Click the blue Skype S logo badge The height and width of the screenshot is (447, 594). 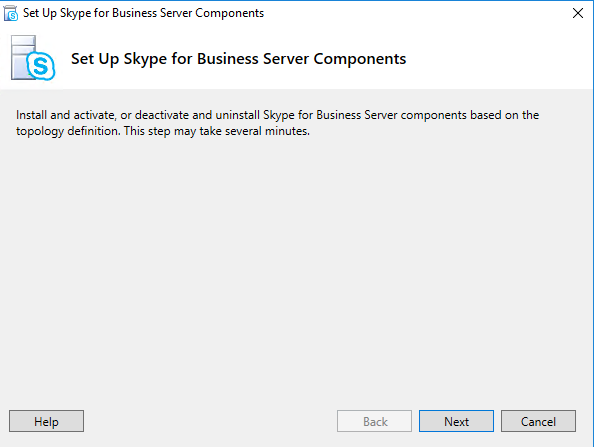click(x=41, y=67)
